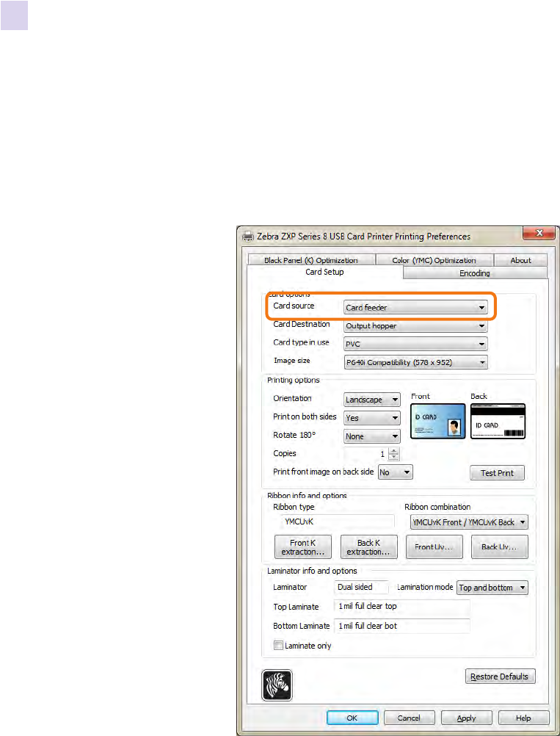Open Help for the dialog
The height and width of the screenshot is (736, 560).
[x=523, y=718]
